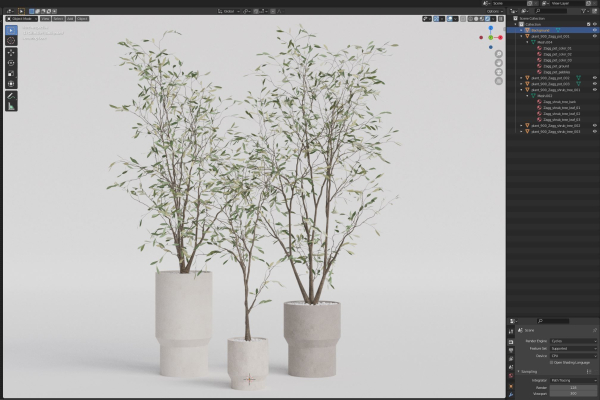Pin the Scene properties panel
The height and width of the screenshot is (400, 600).
[x=594, y=330]
